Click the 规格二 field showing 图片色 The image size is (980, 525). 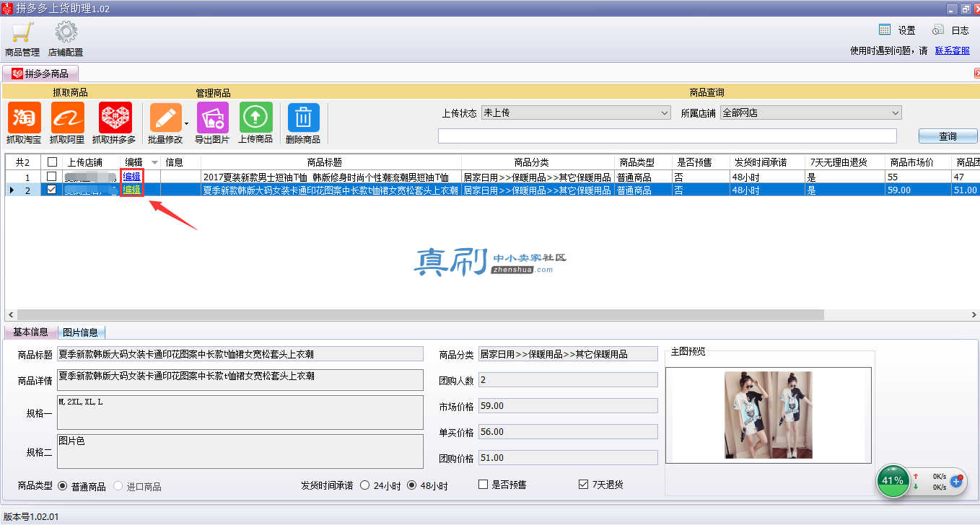240,451
